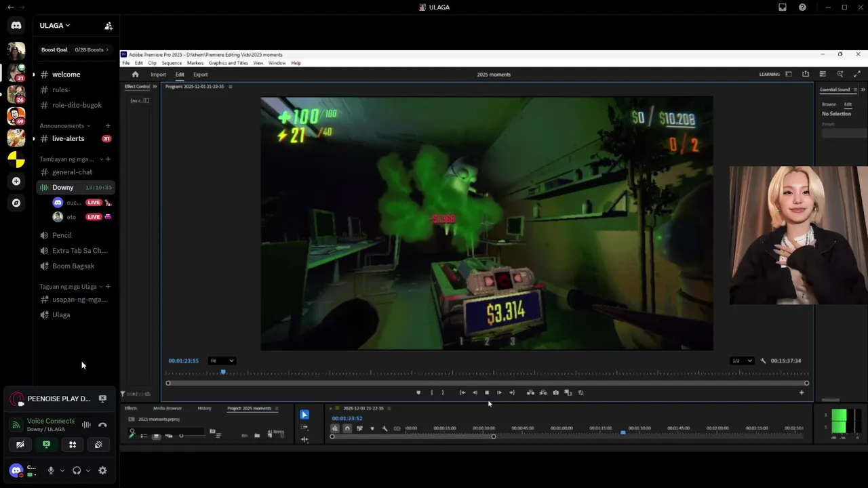The height and width of the screenshot is (488, 868).
Task: Open the File menu in Premiere
Action: 126,63
